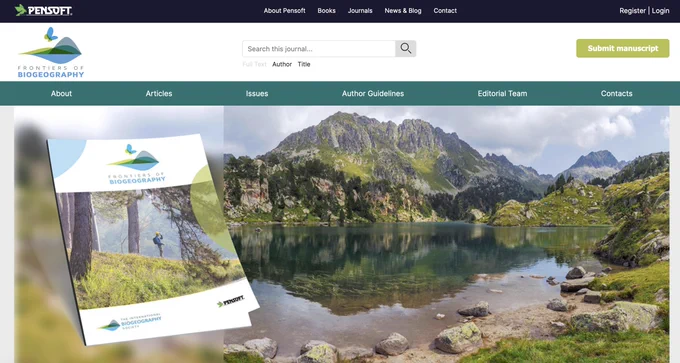Click the mountain lake banner photo
This screenshot has height=363, width=680.
(447, 234)
